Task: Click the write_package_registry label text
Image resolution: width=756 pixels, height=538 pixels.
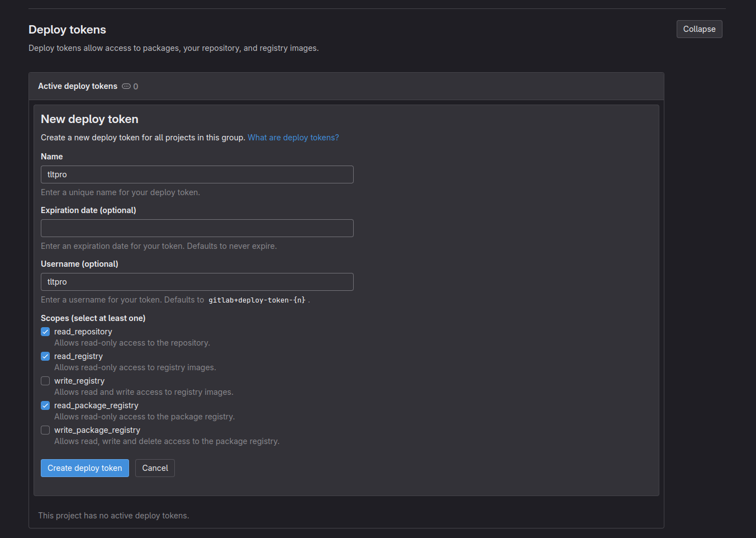Action: coord(97,430)
